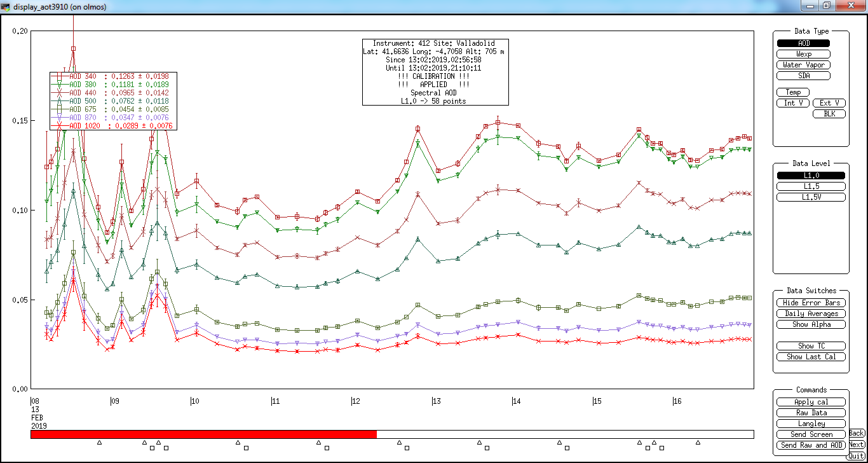
Task: Show the Temp data
Action: pos(793,92)
